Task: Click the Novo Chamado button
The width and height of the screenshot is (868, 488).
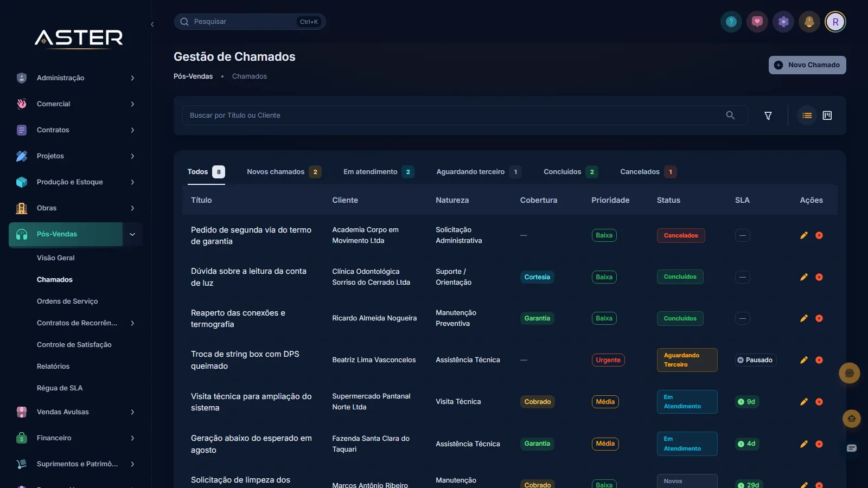Action: [807, 65]
